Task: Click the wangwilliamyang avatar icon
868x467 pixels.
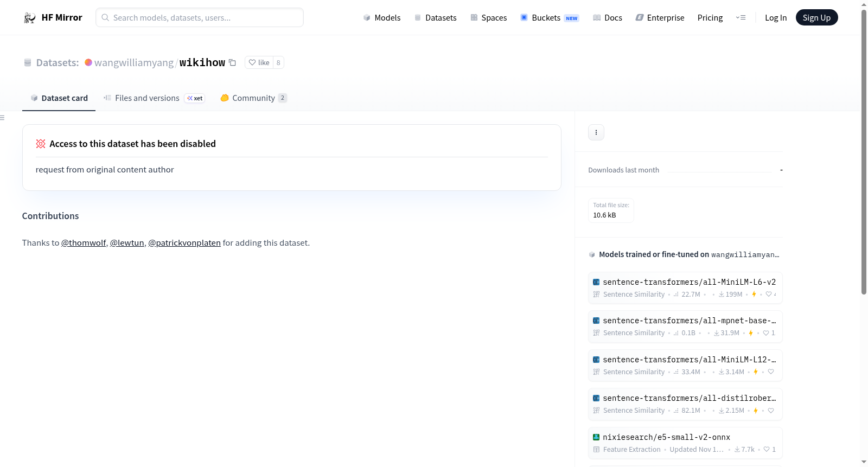Action: (x=88, y=62)
